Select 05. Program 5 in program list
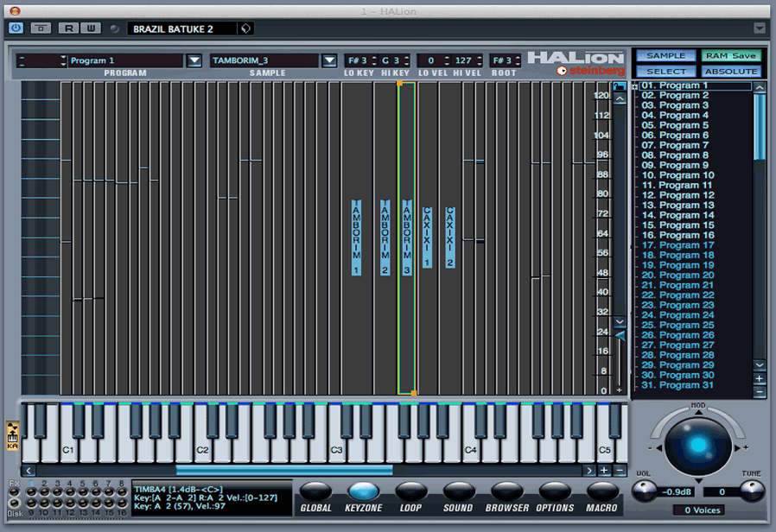776x532 pixels. 675,125
